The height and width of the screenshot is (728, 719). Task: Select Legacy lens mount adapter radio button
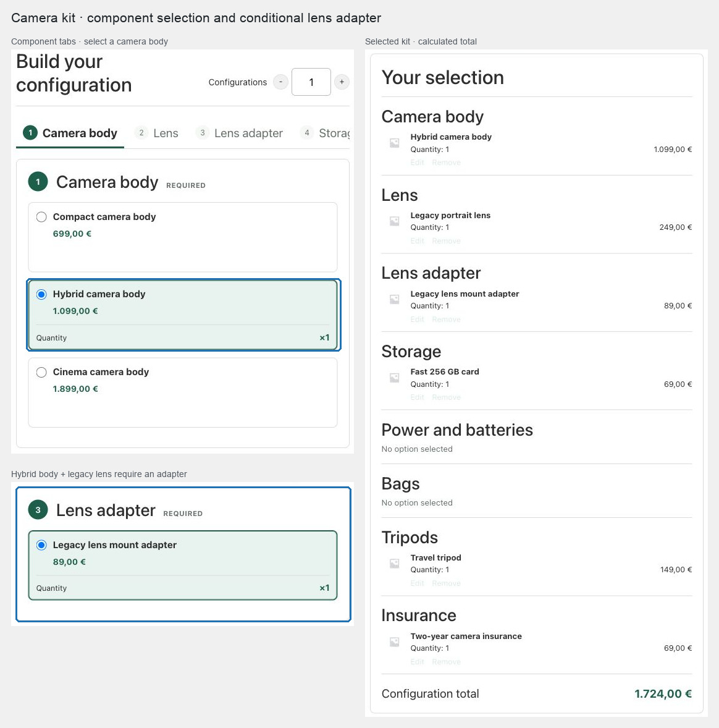coord(41,545)
